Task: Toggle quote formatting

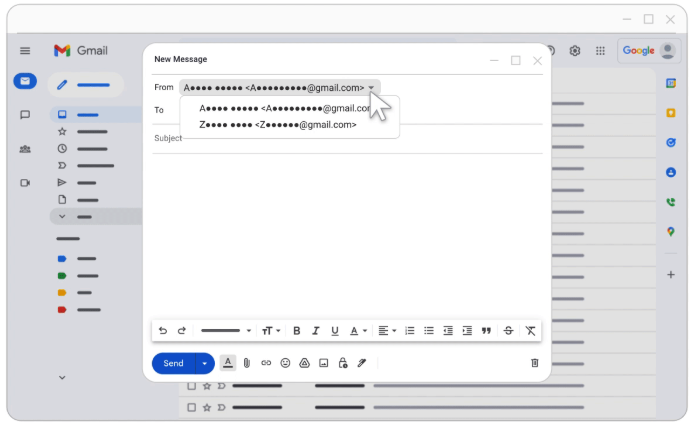Action: click(486, 331)
